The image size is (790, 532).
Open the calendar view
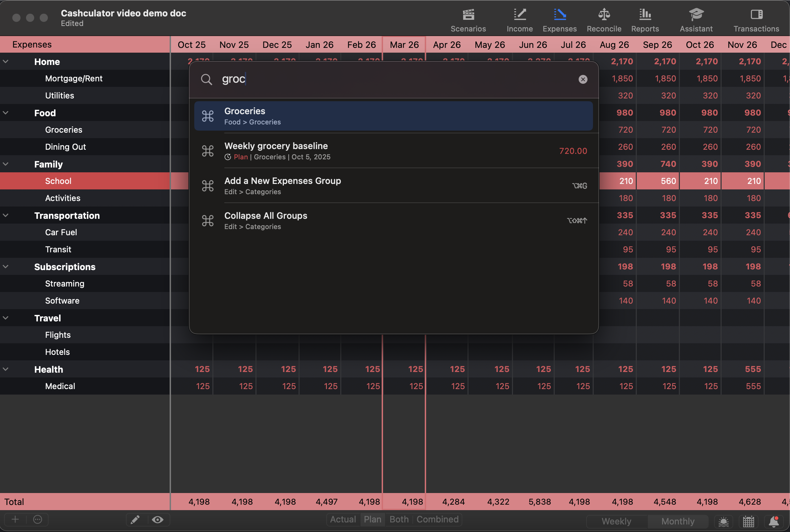coord(748,522)
